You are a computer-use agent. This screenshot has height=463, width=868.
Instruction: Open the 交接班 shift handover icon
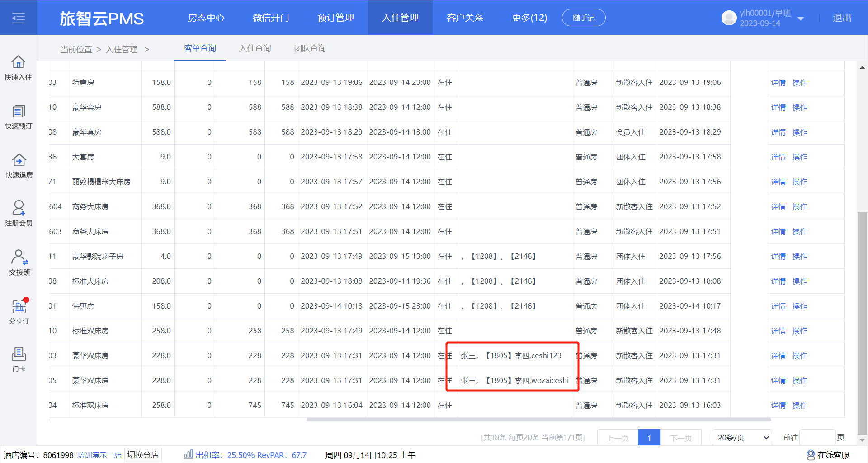[x=19, y=263]
